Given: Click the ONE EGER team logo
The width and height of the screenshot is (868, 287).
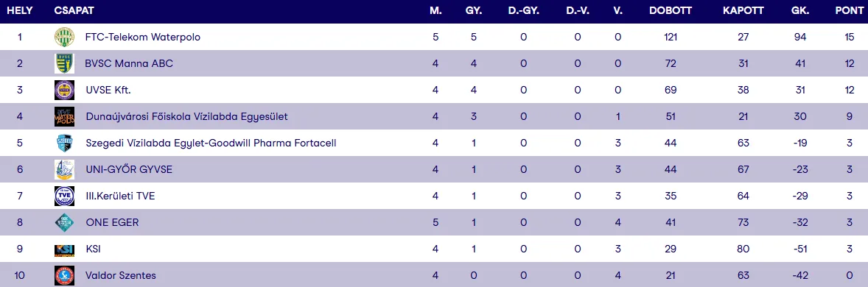Looking at the screenshot, I should click(64, 223).
